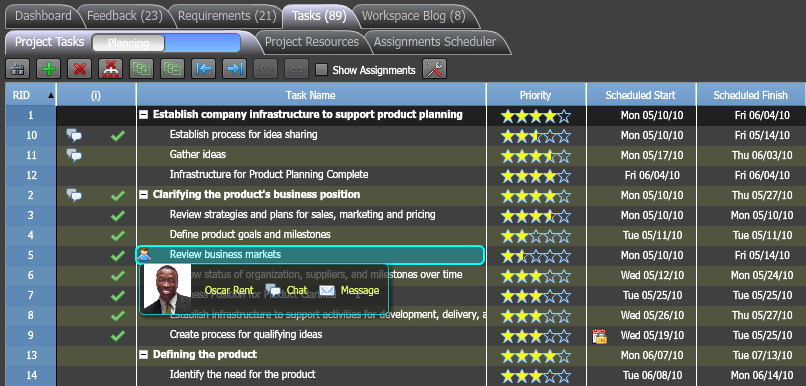Click the green plus add task icon
The height and width of the screenshot is (386, 806).
[x=48, y=69]
